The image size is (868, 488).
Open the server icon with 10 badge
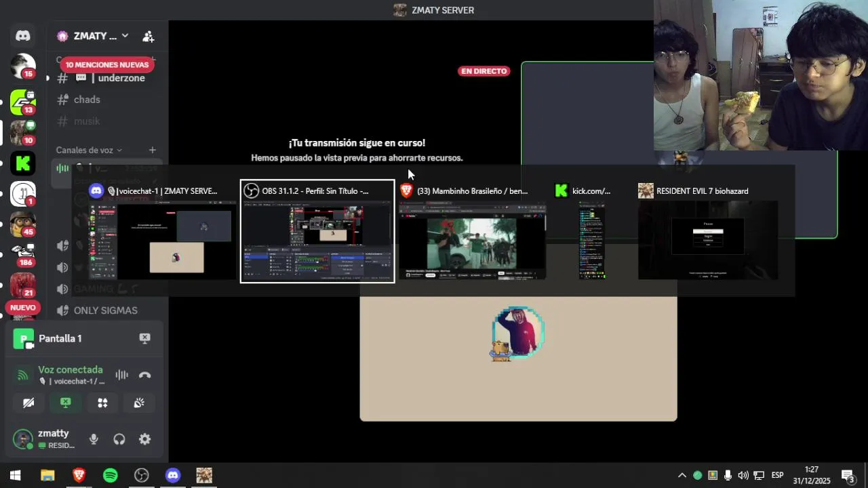(23, 133)
